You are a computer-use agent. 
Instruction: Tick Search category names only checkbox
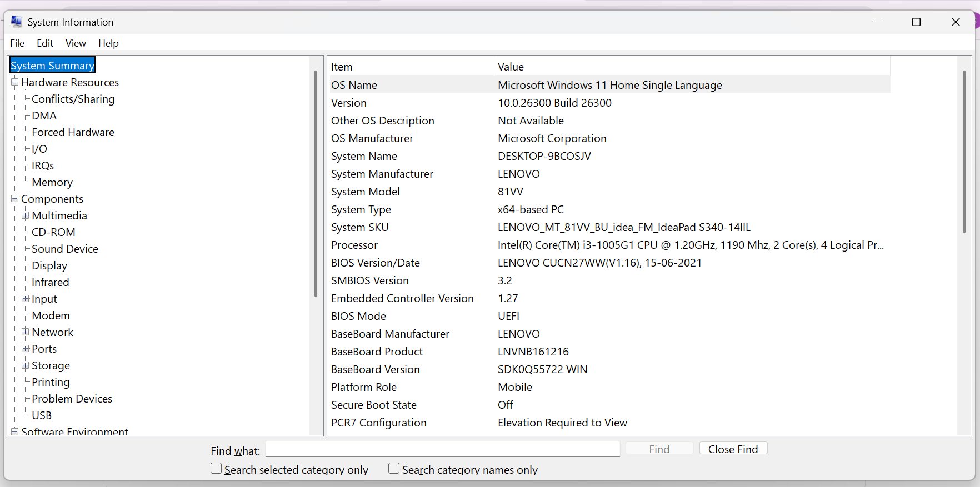pos(394,469)
